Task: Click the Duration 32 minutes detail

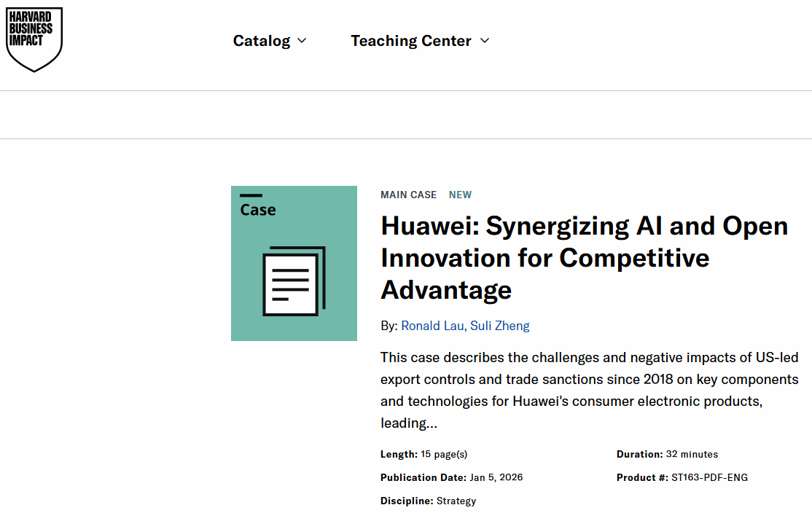Action: tap(667, 454)
